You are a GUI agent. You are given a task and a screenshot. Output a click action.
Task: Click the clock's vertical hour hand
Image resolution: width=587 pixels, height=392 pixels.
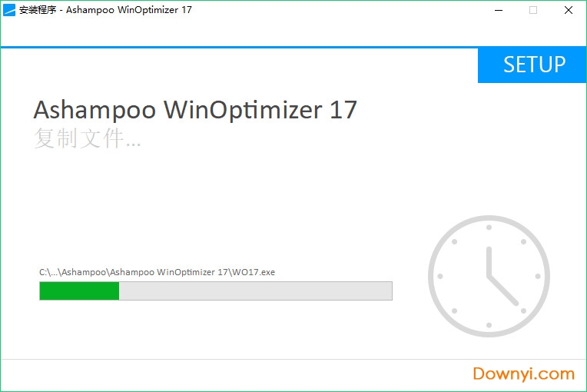489,261
